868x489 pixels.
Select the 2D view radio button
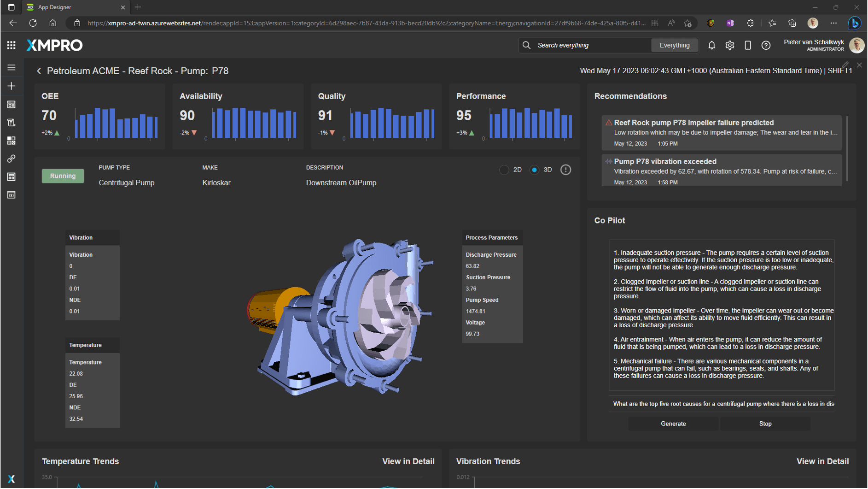point(504,170)
